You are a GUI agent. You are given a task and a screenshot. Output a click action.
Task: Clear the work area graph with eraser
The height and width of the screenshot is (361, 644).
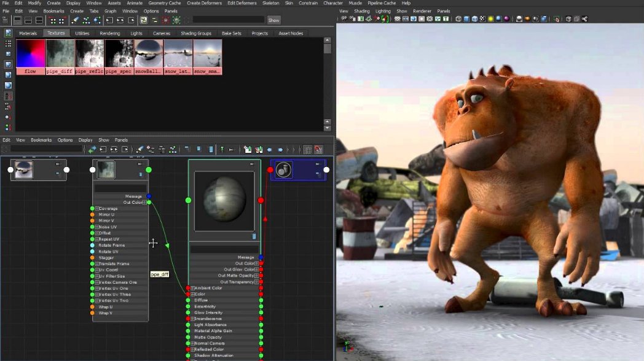[x=139, y=150]
